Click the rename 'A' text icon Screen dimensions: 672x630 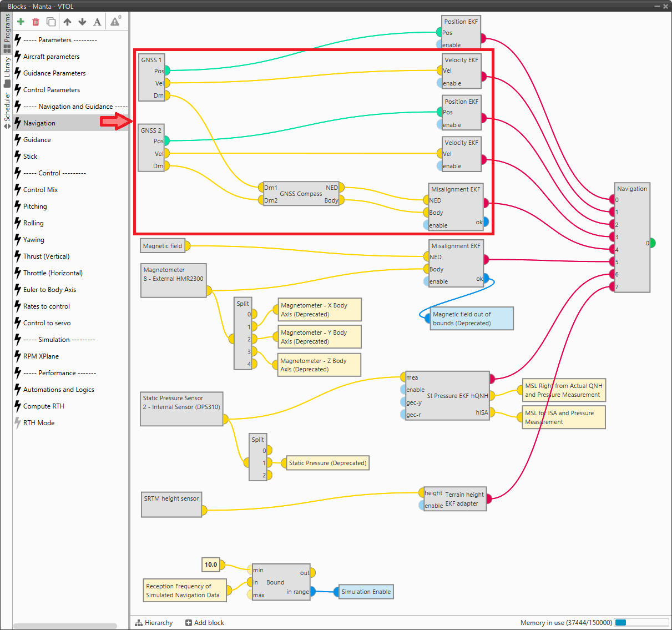(x=97, y=22)
